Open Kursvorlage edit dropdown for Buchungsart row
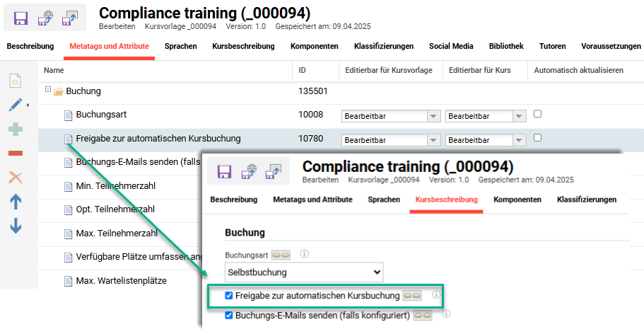644x334 pixels. pos(391,116)
